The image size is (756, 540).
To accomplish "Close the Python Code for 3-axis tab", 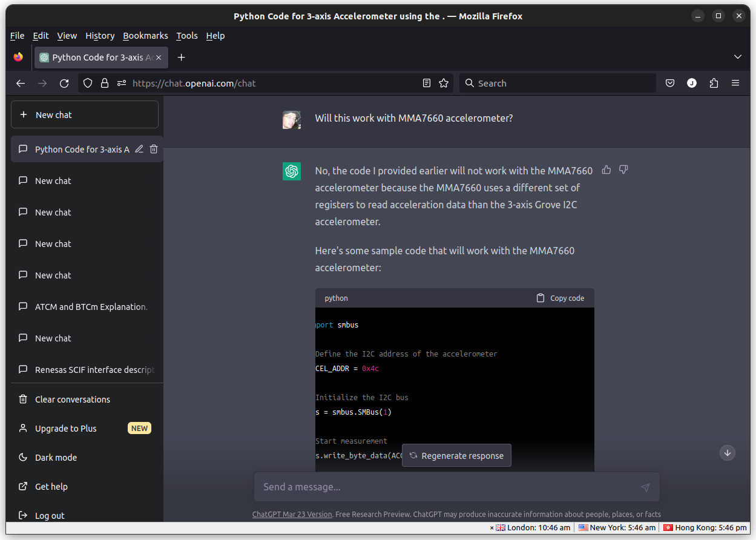I will coord(159,58).
